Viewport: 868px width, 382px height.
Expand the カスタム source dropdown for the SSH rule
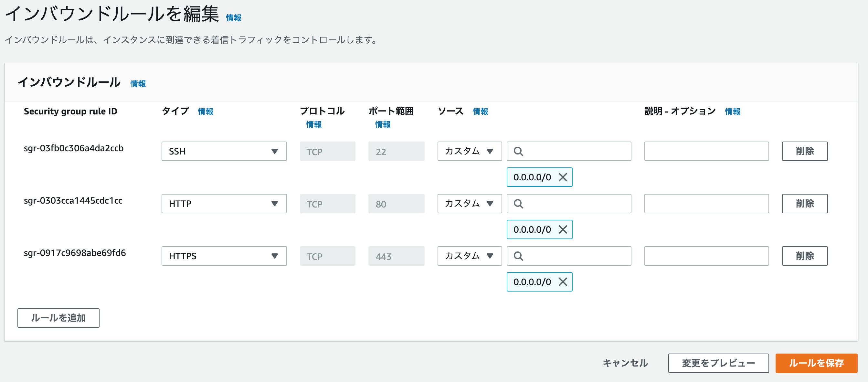469,151
